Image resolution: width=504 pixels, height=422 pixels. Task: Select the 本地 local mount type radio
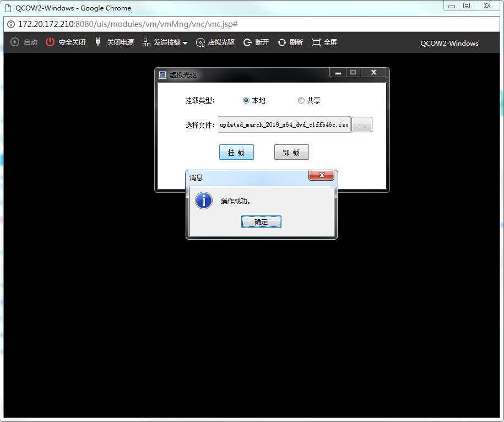tap(246, 100)
